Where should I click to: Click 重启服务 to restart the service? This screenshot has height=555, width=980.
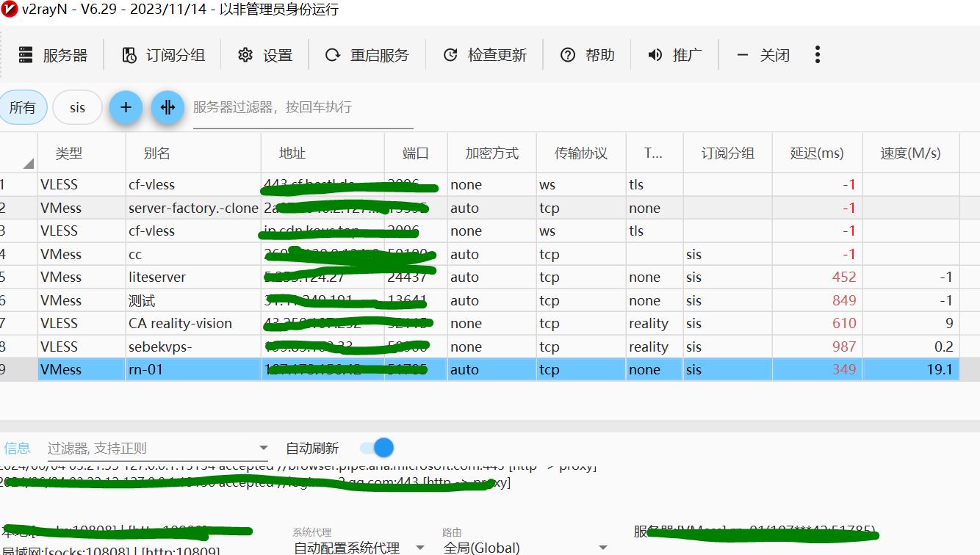pyautogui.click(x=367, y=55)
